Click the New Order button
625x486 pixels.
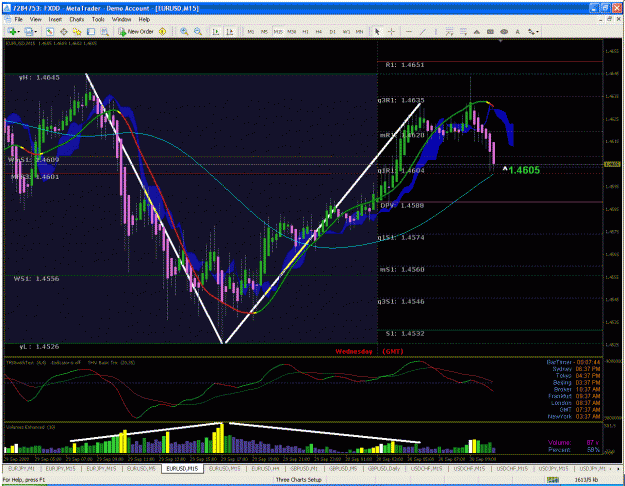[136, 31]
